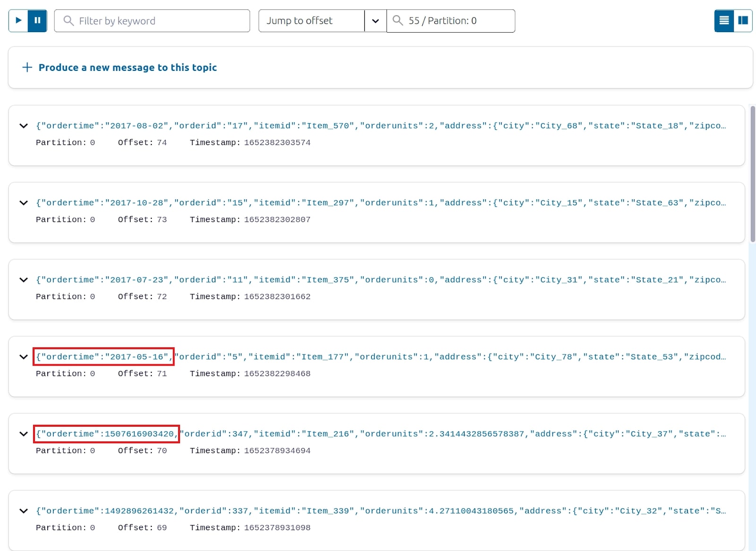Viewport: 756px width, 551px height.
Task: Click timestamp 1652378934694
Action: (277, 451)
